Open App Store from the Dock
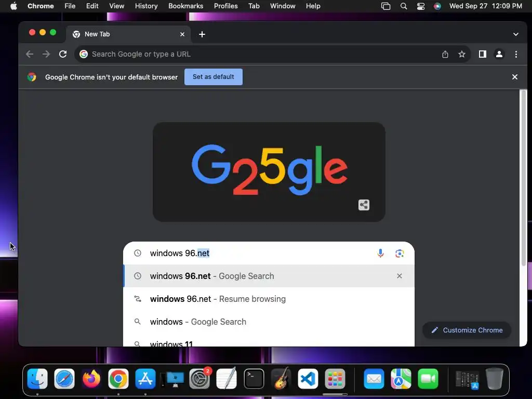The image size is (532, 399). pyautogui.click(x=145, y=379)
